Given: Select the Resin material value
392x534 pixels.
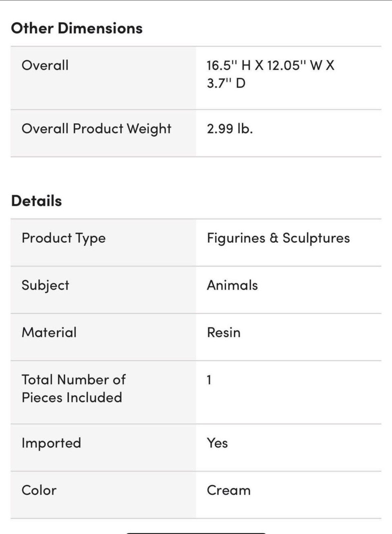Looking at the screenshot, I should tap(224, 332).
